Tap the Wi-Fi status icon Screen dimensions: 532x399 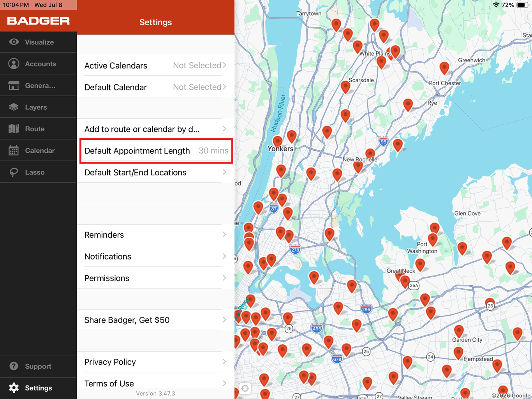click(496, 5)
